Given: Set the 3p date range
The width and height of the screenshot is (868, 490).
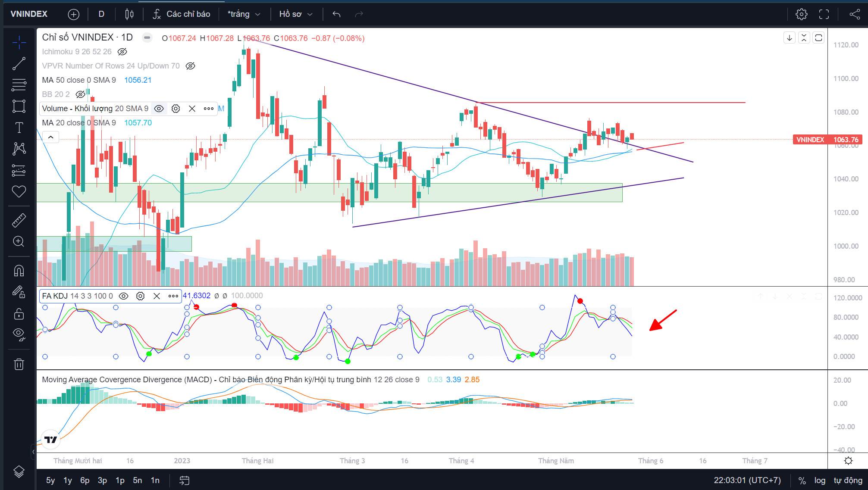Looking at the screenshot, I should coord(102,480).
